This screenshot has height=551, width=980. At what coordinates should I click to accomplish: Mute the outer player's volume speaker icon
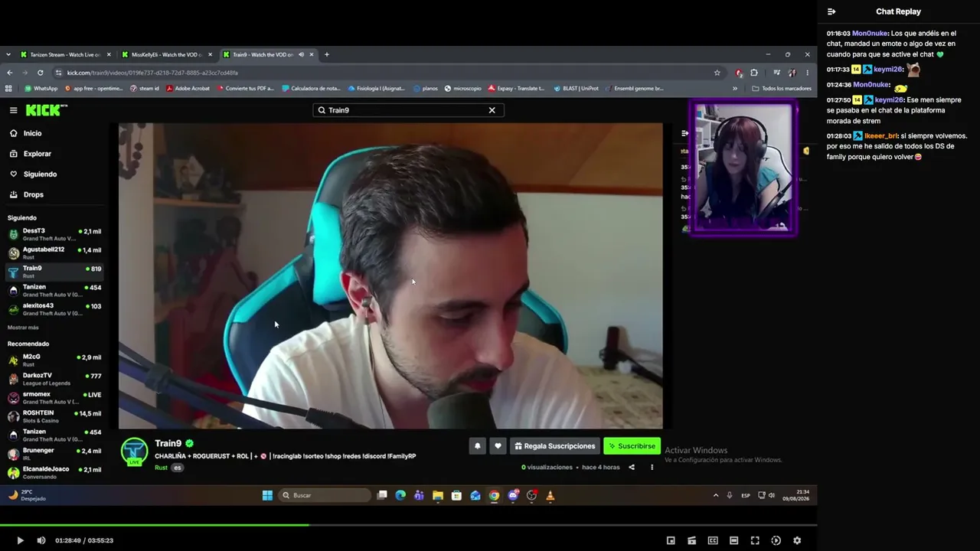(x=41, y=540)
